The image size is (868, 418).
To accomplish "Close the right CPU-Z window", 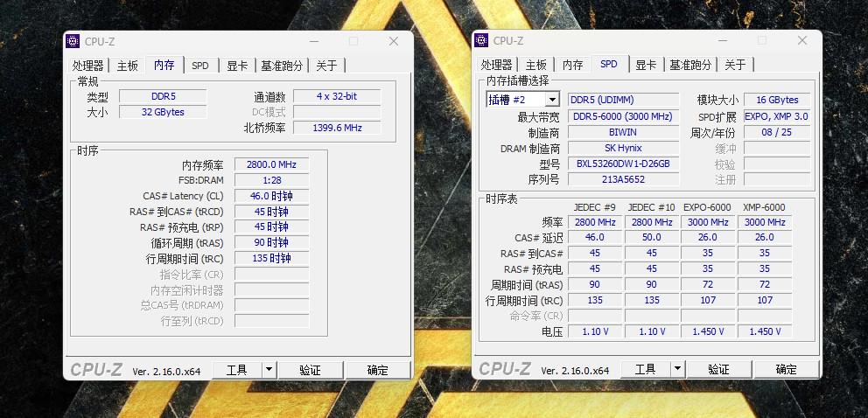I will tap(801, 40).
